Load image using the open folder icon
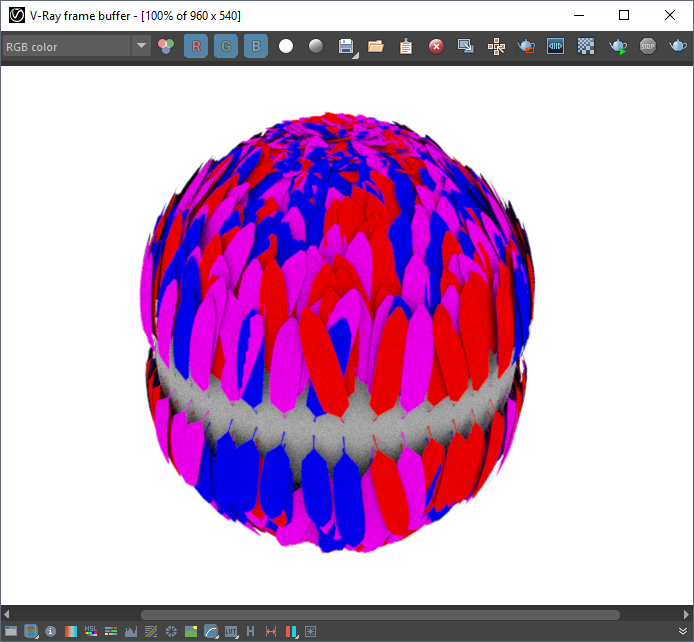The height and width of the screenshot is (642, 694). (x=376, y=46)
